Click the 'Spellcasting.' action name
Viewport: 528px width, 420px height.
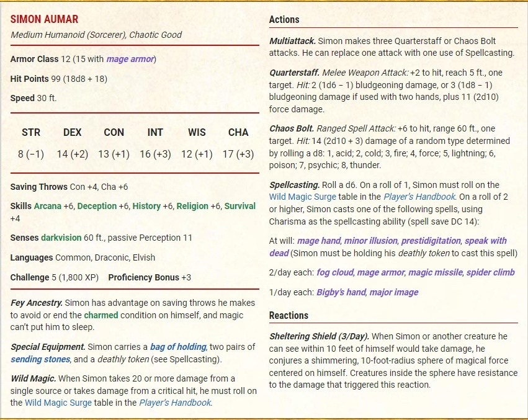coord(294,185)
